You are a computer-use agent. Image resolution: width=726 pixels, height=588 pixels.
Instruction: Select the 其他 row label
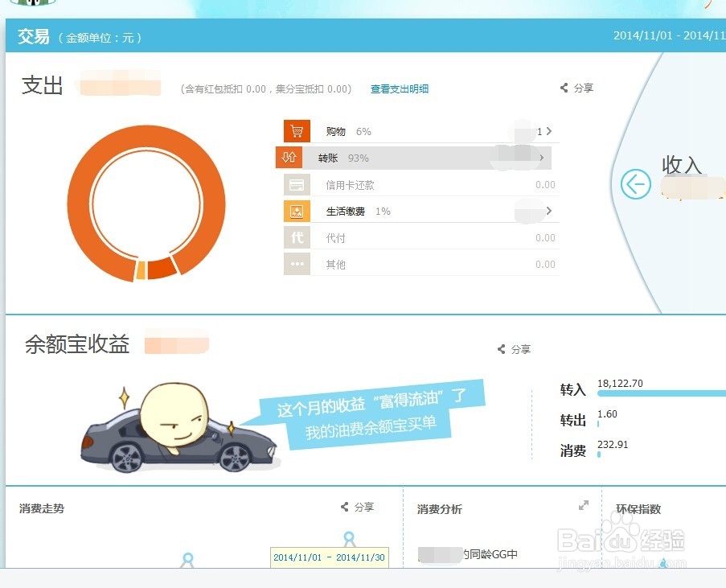(x=336, y=265)
